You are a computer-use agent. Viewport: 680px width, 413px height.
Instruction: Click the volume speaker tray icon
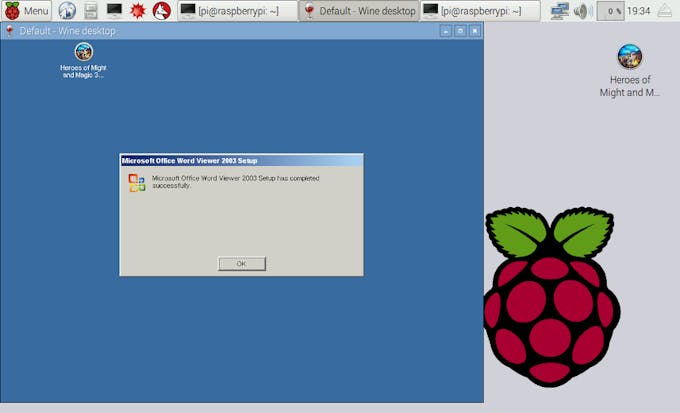click(582, 11)
